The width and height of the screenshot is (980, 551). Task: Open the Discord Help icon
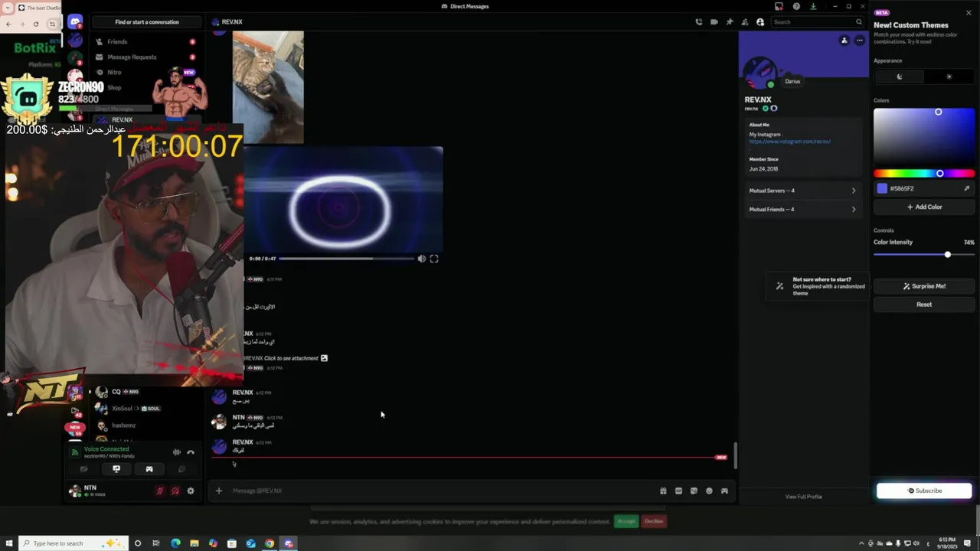tap(796, 6)
